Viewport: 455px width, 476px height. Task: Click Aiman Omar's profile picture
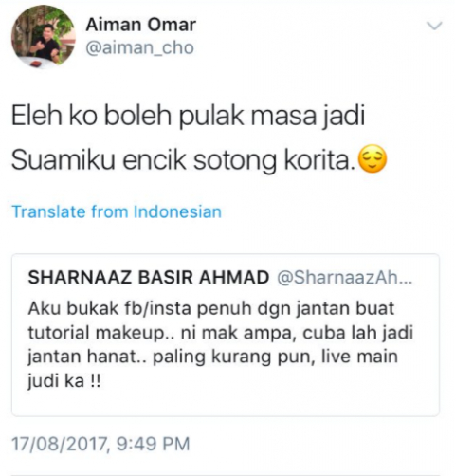pos(44,37)
